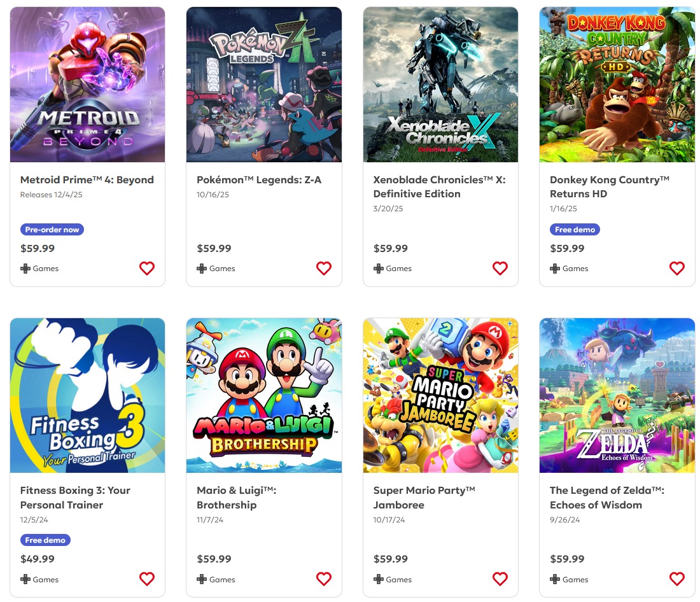Select Free demo badge on Fitness Boxing 3
This screenshot has height=602, width=700.
coord(45,540)
